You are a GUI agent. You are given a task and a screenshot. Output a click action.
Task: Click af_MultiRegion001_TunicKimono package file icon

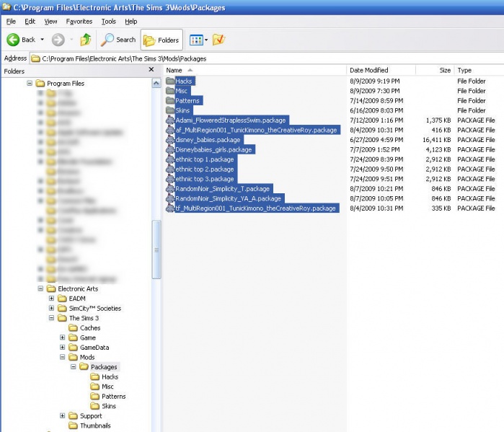(x=170, y=130)
